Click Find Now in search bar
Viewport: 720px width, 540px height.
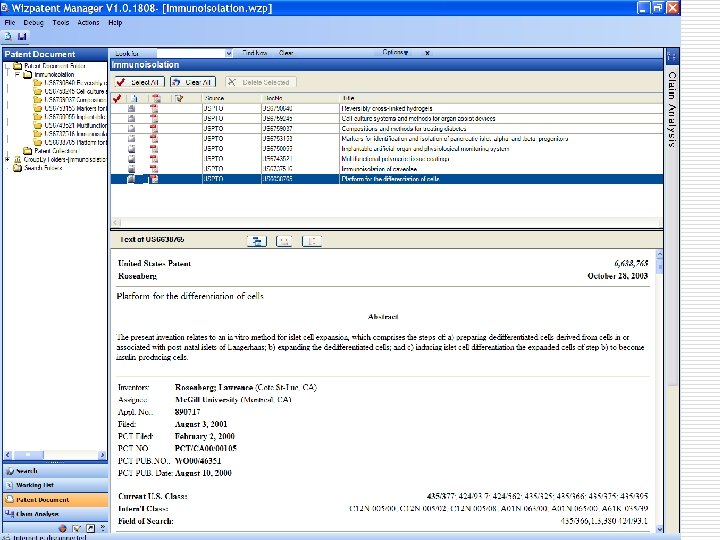[255, 53]
